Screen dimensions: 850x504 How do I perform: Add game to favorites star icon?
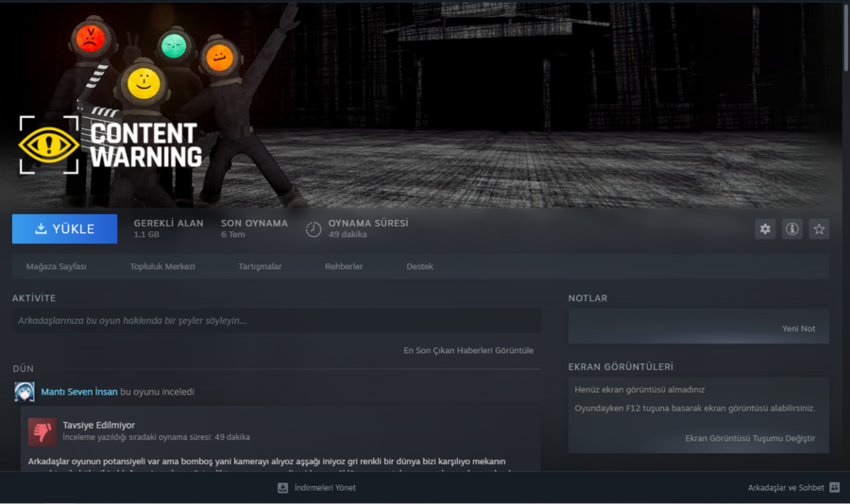coord(819,229)
